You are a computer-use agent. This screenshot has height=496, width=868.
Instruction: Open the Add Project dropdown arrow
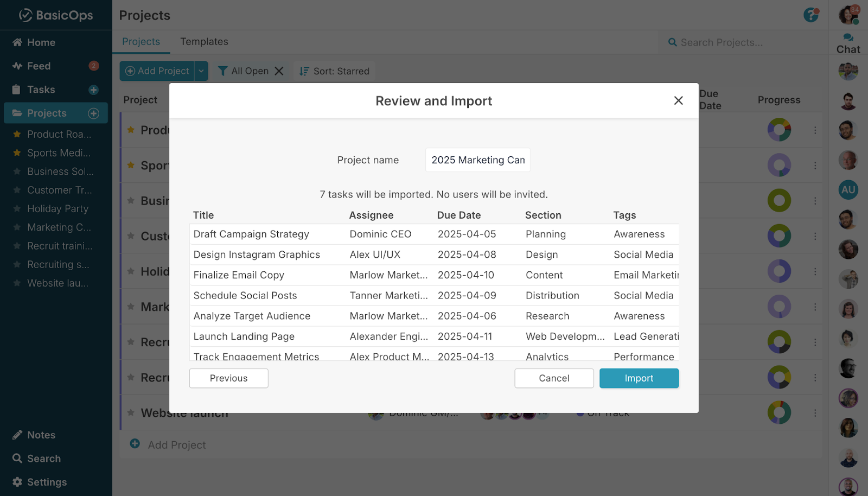point(201,71)
